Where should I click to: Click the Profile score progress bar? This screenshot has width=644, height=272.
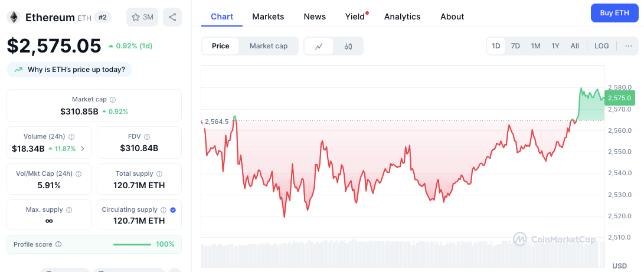point(132,244)
